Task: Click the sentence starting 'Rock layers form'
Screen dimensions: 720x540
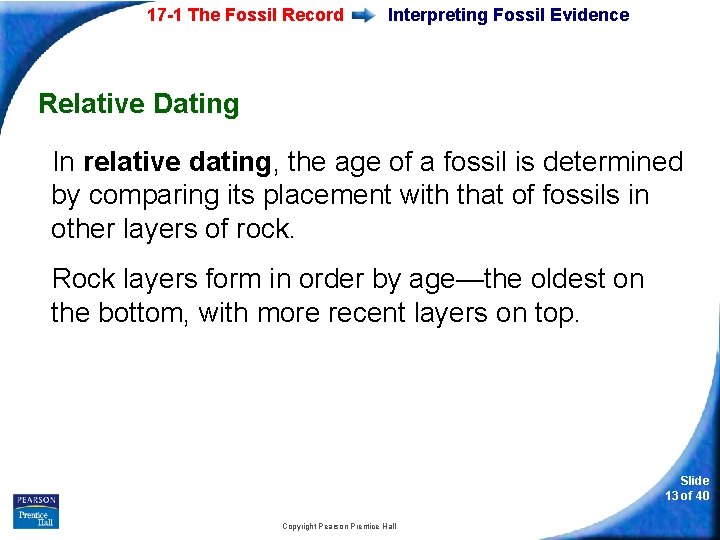Action: point(348,295)
